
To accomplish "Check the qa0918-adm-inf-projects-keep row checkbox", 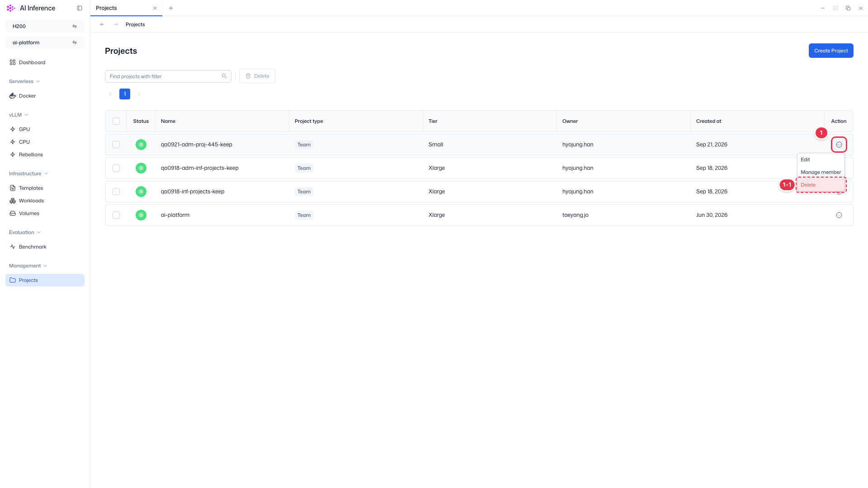I will 116,168.
